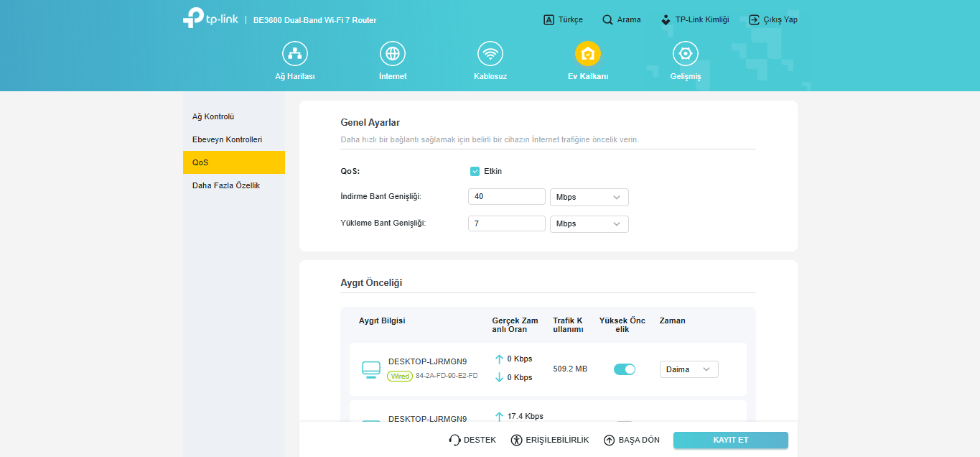Click the upload arrow beside 17.4 Kbps
This screenshot has height=457, width=980.
point(499,416)
